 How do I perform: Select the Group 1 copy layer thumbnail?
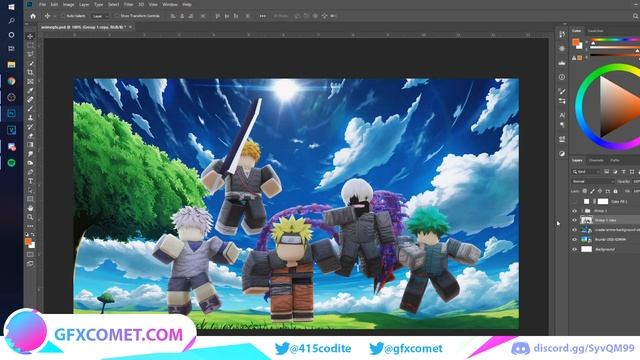[587, 220]
